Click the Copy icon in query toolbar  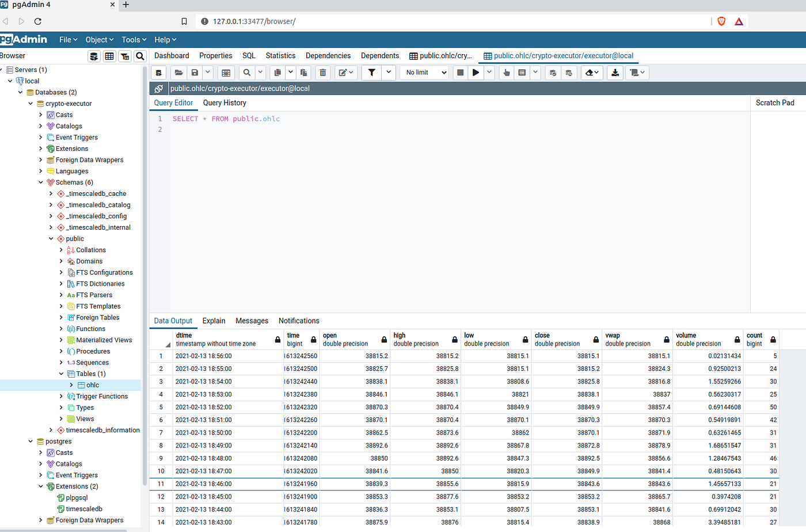277,73
